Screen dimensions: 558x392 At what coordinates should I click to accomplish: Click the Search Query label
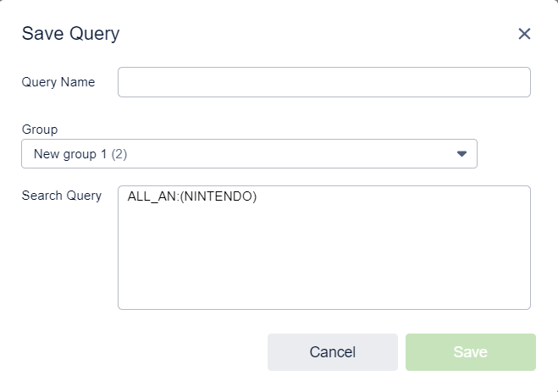(x=61, y=196)
